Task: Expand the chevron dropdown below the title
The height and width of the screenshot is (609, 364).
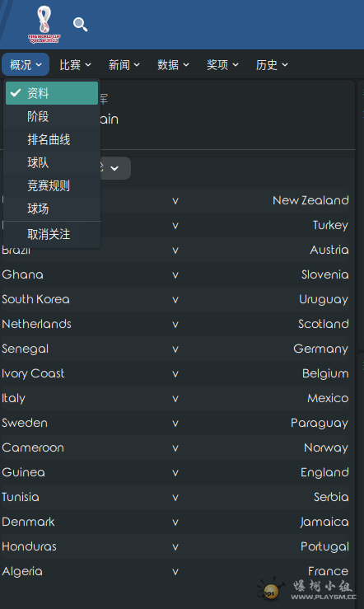Action: click(114, 168)
